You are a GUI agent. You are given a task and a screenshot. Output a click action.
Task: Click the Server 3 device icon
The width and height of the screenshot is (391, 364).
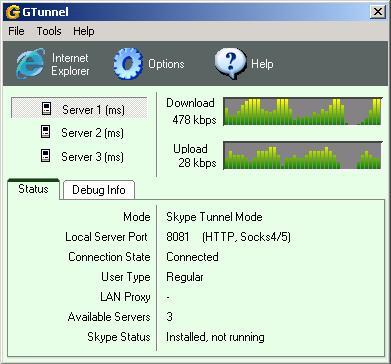pos(46,156)
